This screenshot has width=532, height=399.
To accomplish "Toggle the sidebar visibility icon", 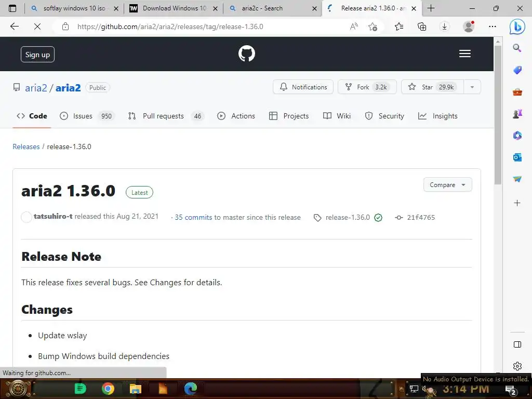I will pyautogui.click(x=517, y=345).
